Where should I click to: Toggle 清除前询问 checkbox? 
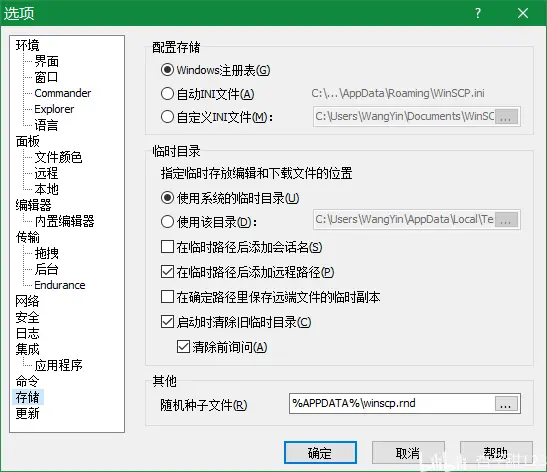pos(222,347)
